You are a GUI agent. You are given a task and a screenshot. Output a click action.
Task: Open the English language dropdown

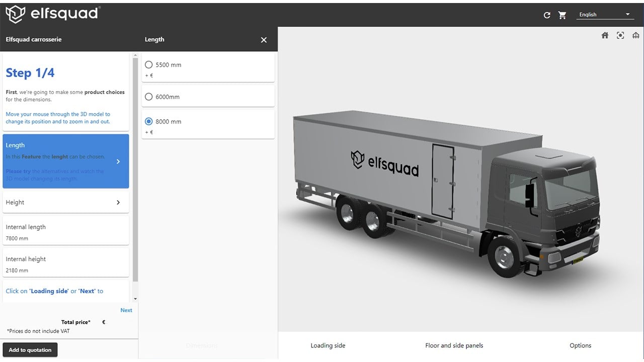[605, 15]
